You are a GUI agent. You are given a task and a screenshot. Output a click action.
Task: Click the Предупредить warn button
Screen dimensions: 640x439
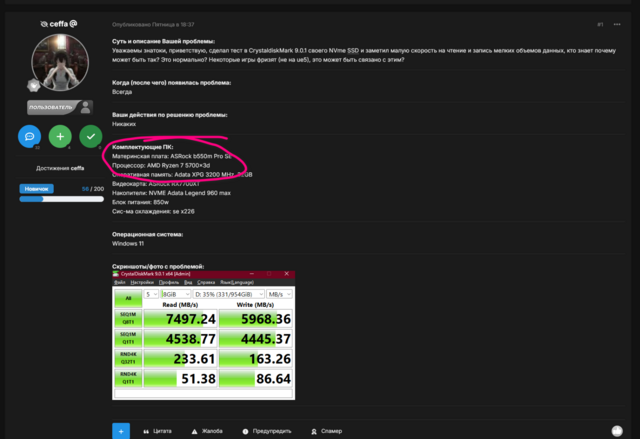pos(266,431)
